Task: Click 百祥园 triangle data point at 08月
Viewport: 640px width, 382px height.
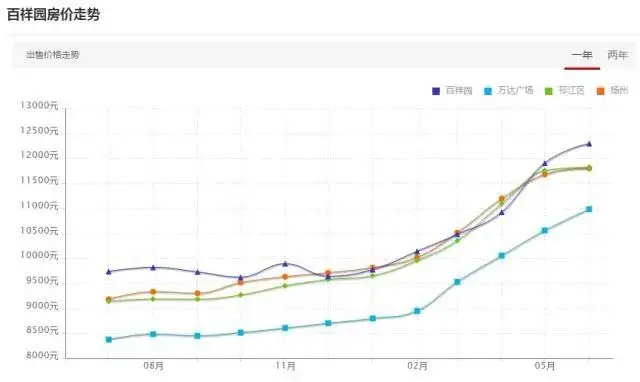Action: (153, 268)
